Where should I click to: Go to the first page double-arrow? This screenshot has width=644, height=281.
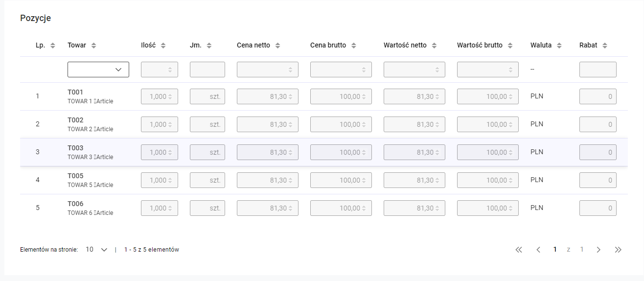point(519,250)
